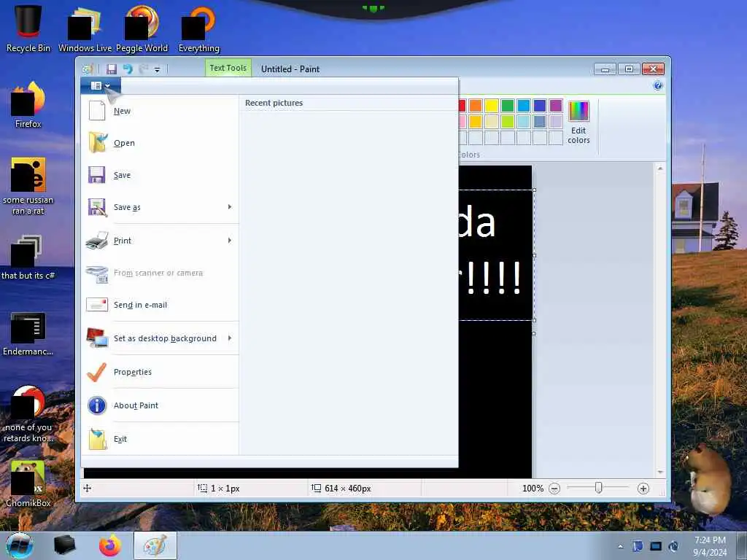
Task: Pick the orange color swatch
Action: (476, 106)
